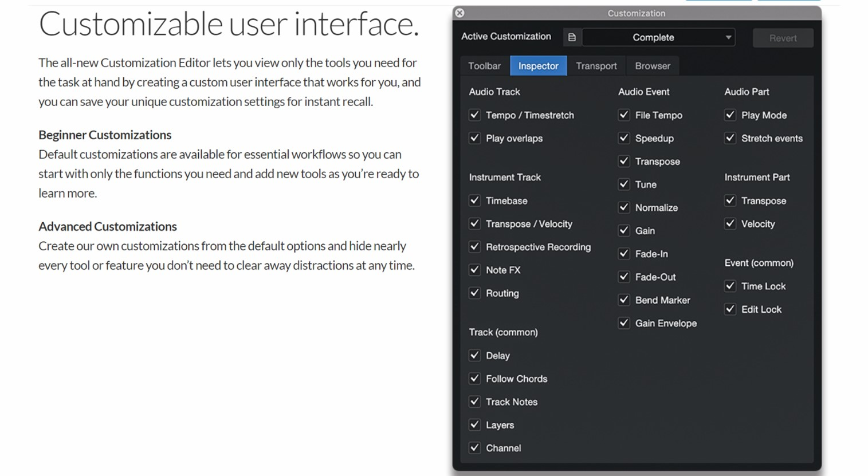This screenshot has height=476, width=868.
Task: Disable the Routing checkbox
Action: [x=474, y=292]
